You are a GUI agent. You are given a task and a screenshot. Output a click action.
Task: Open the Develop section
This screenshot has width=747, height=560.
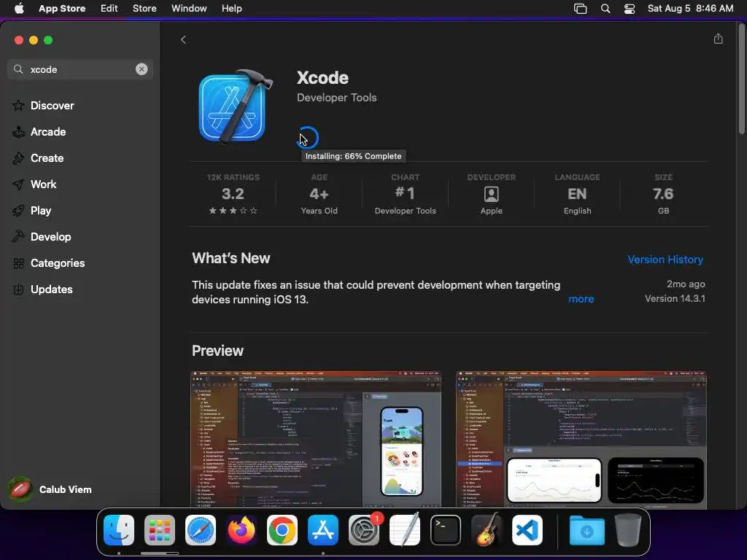pyautogui.click(x=50, y=237)
